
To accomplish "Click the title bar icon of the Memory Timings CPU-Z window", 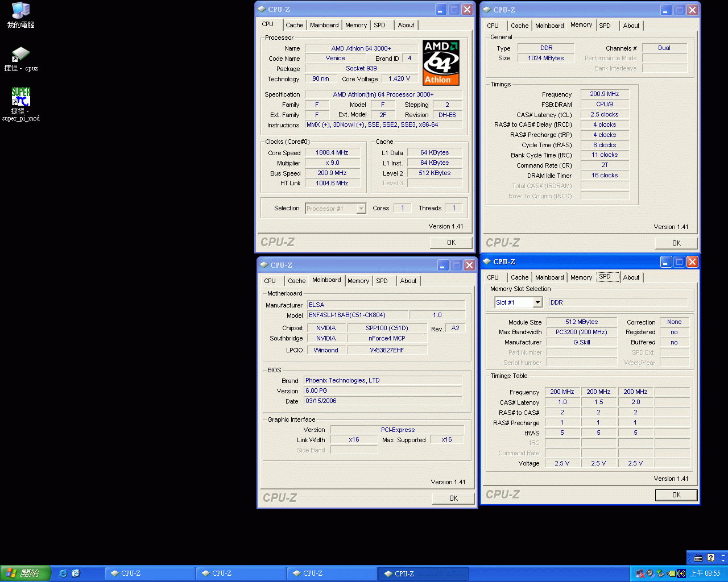I will (x=487, y=10).
